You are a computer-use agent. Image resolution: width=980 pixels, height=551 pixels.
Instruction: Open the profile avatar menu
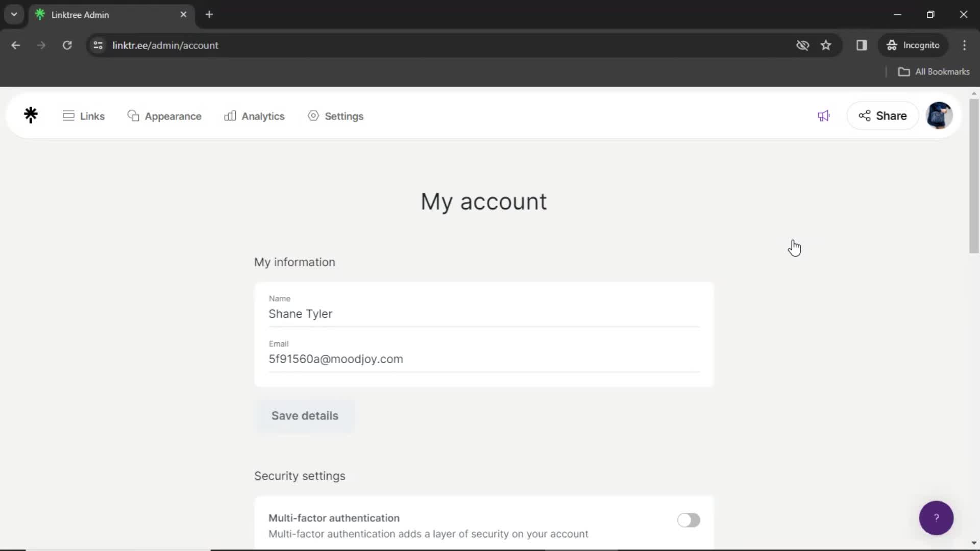pyautogui.click(x=939, y=115)
